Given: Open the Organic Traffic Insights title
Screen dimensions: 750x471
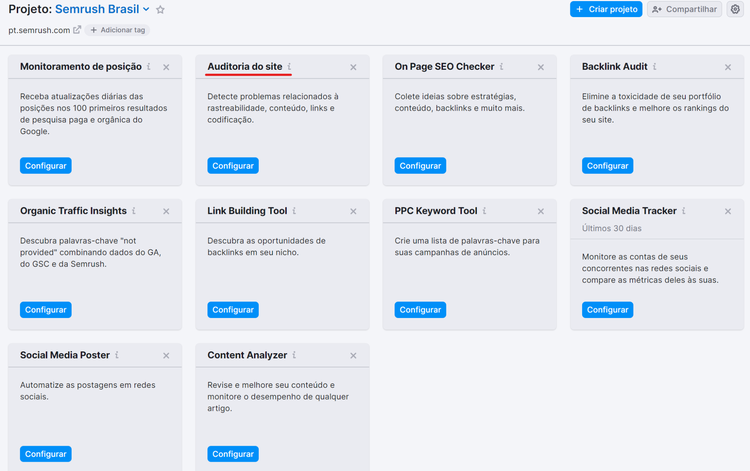Looking at the screenshot, I should [x=73, y=210].
